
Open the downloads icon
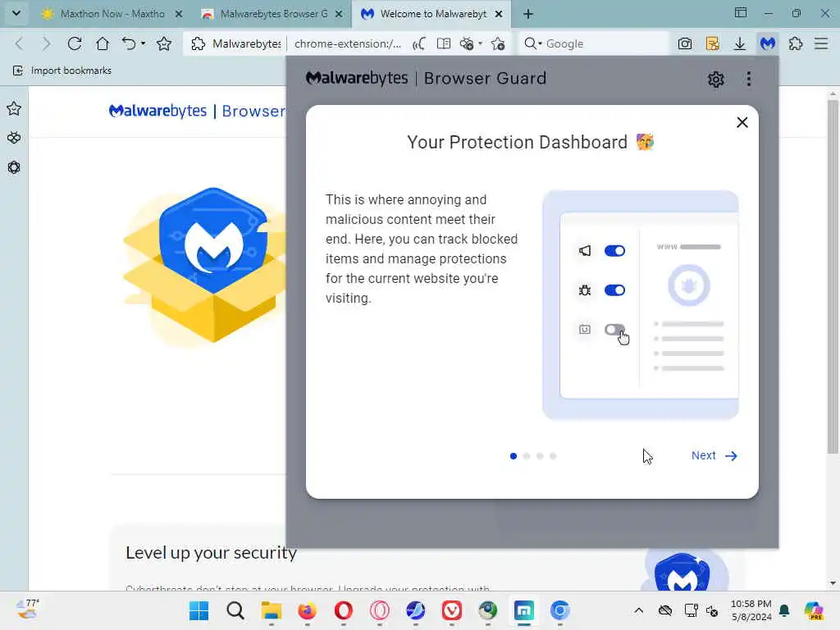[x=740, y=43]
